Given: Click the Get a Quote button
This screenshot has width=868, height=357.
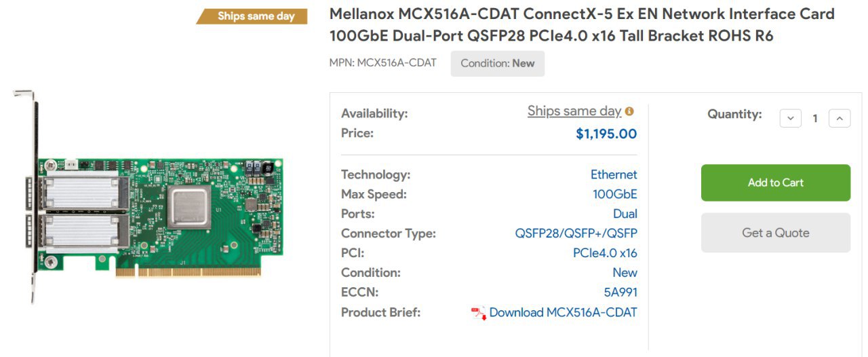Looking at the screenshot, I should 775,233.
